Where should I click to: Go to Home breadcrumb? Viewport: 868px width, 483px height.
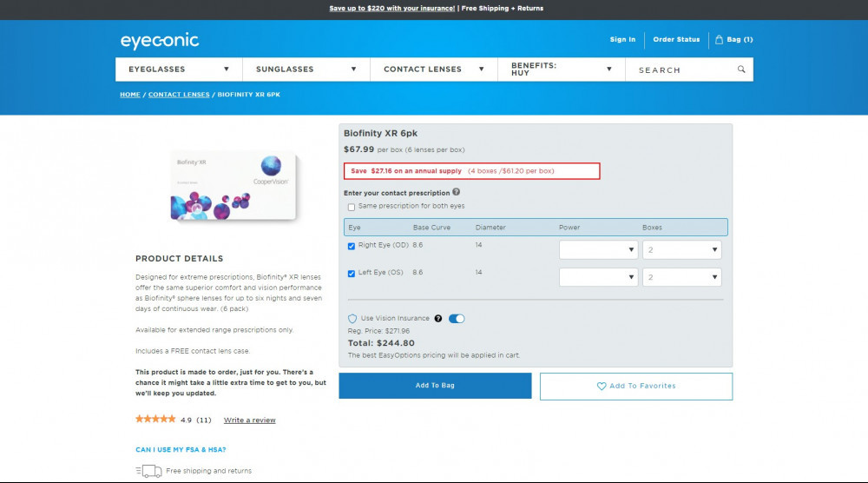[x=130, y=95]
